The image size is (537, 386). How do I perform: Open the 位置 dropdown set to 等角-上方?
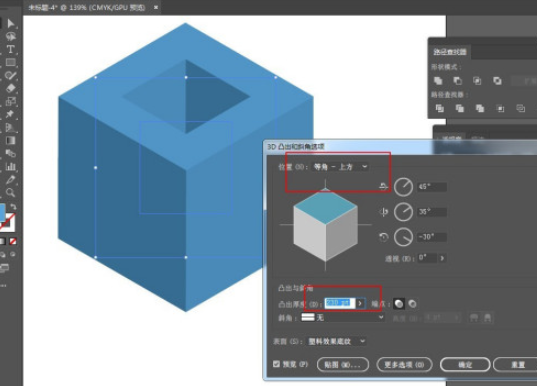(x=340, y=167)
